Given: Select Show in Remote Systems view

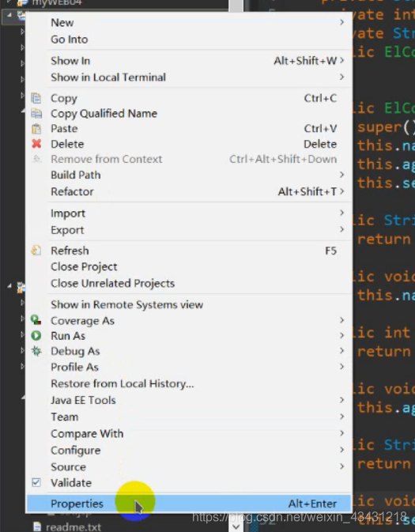Looking at the screenshot, I should (x=189, y=304).
